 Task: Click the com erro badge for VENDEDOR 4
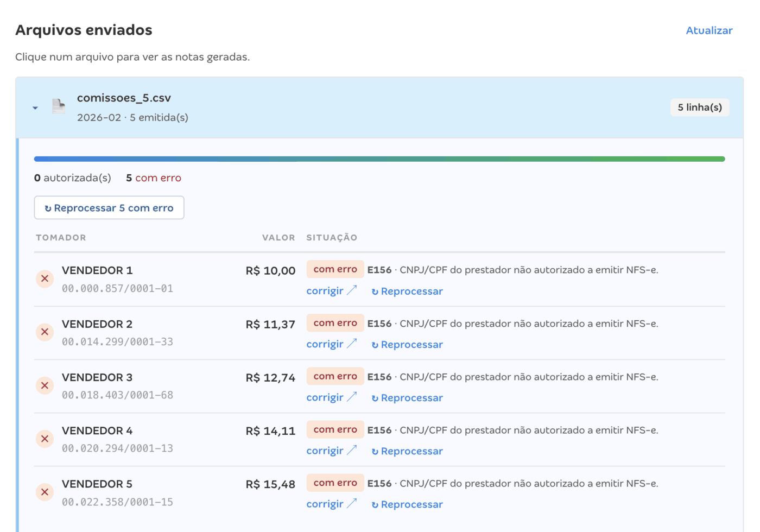335,429
